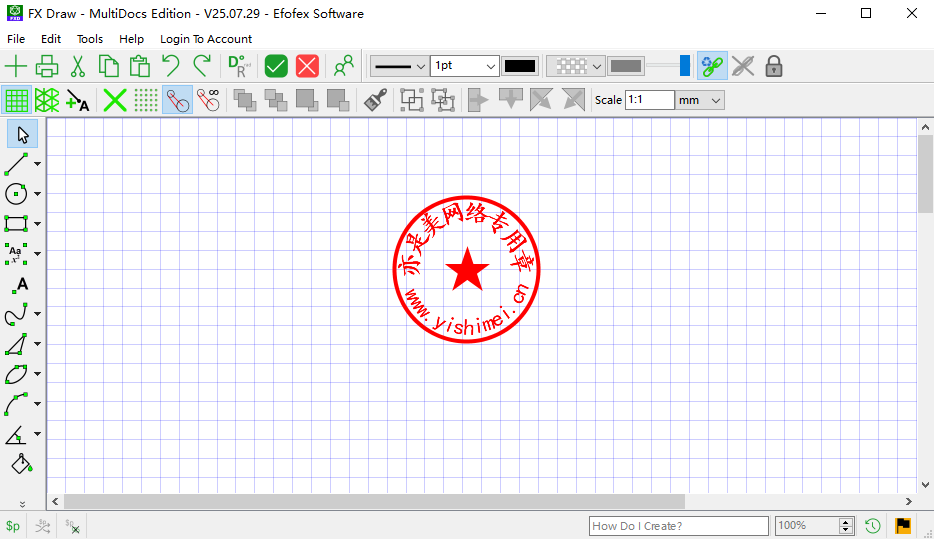Toggle the green X intersection markers
The image size is (934, 539).
[115, 100]
